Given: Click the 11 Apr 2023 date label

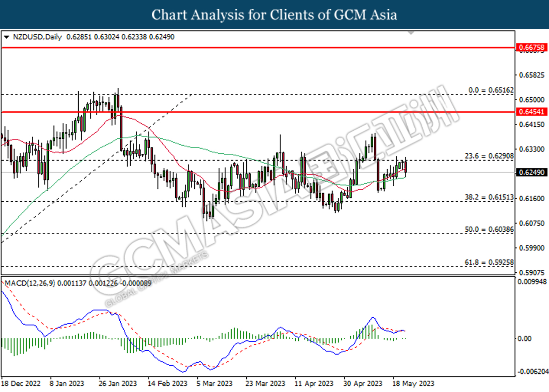Looking at the screenshot, I should click(314, 384).
